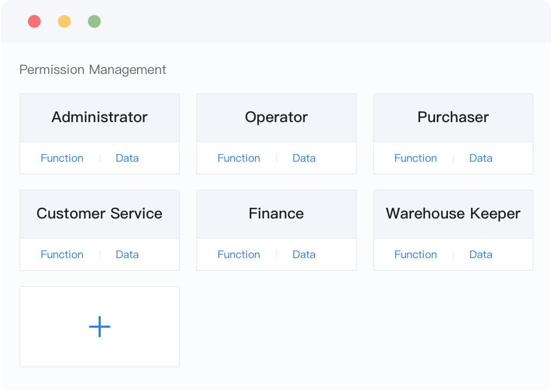
Task: Open Data permissions for Purchaser
Action: (x=481, y=158)
